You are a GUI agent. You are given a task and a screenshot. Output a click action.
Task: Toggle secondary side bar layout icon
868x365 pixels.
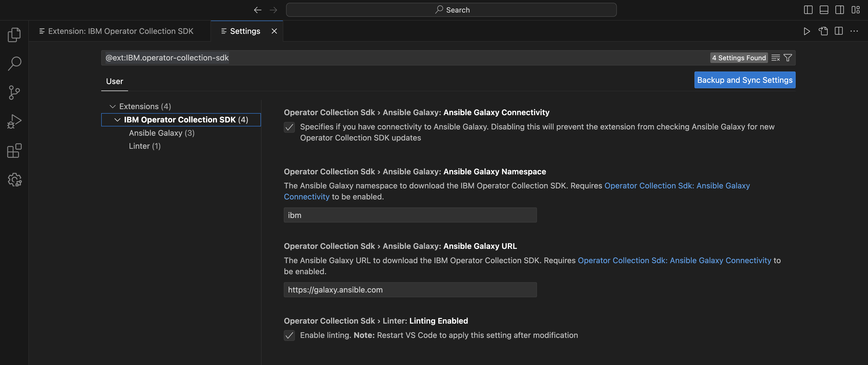[839, 10]
